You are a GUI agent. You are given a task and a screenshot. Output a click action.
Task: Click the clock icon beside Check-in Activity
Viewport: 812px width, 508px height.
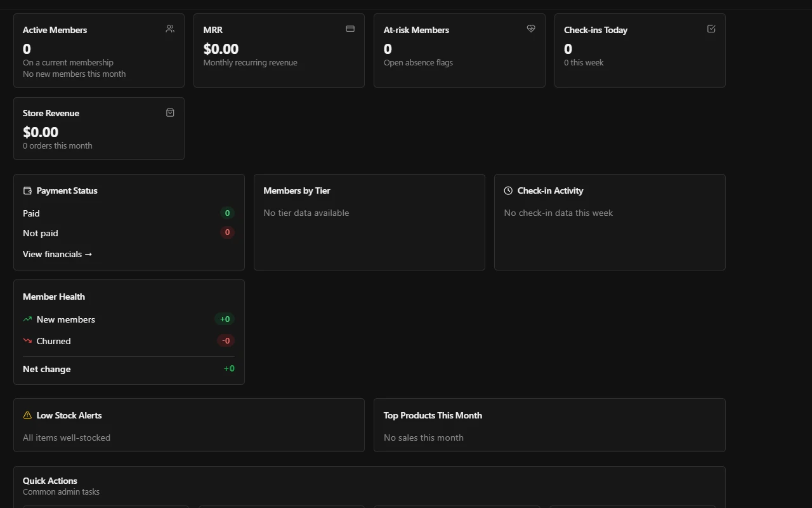[508, 190]
